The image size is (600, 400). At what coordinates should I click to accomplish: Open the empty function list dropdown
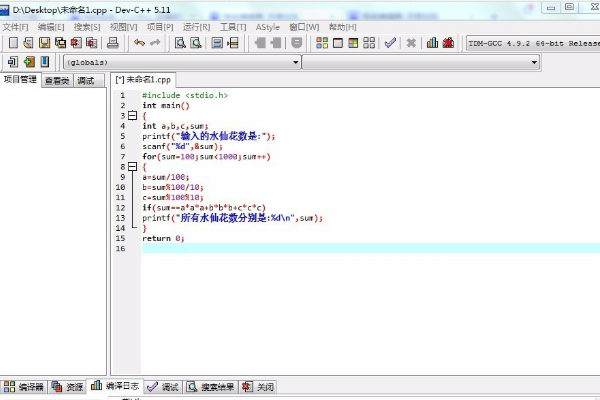click(421, 62)
